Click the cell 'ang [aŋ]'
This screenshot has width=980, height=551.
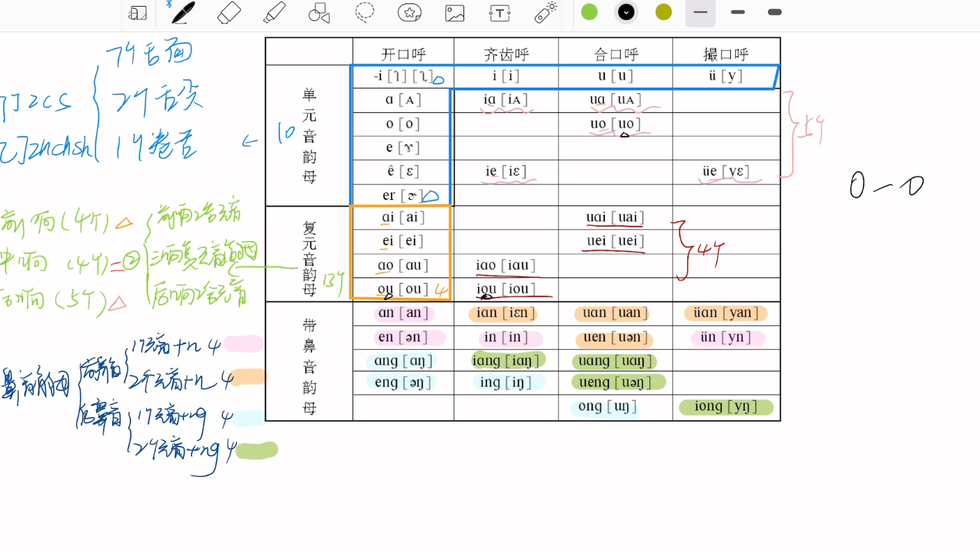click(x=403, y=361)
